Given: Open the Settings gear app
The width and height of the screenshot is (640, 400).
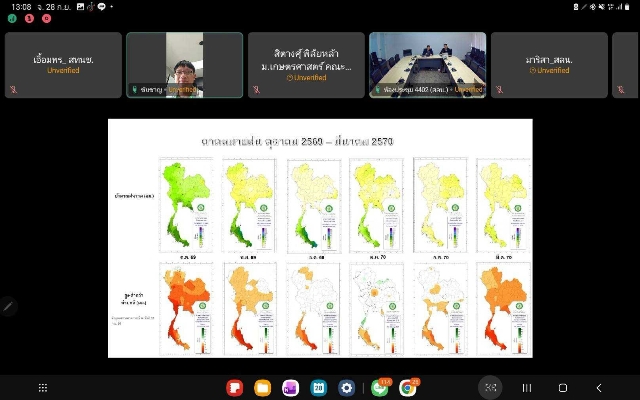Looking at the screenshot, I should (x=347, y=388).
